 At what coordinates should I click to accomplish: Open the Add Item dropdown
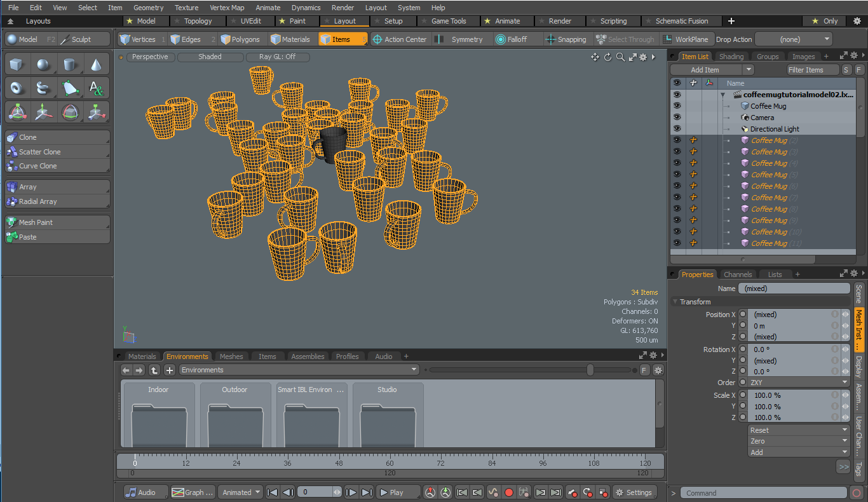(x=748, y=70)
